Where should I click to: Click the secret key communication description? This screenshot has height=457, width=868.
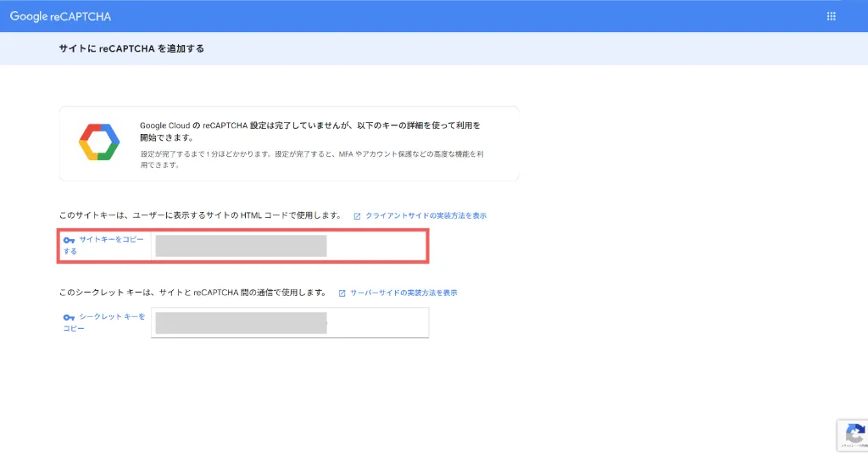click(192, 293)
